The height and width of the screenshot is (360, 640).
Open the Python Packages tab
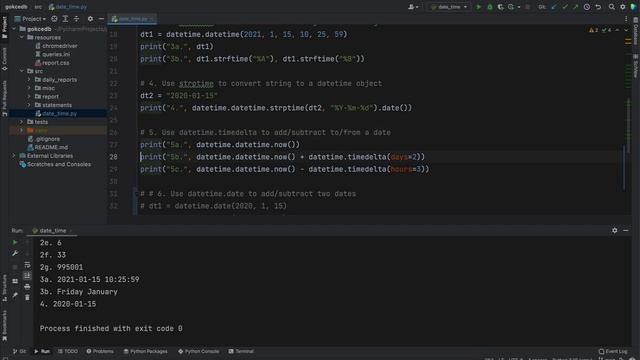(x=145, y=351)
